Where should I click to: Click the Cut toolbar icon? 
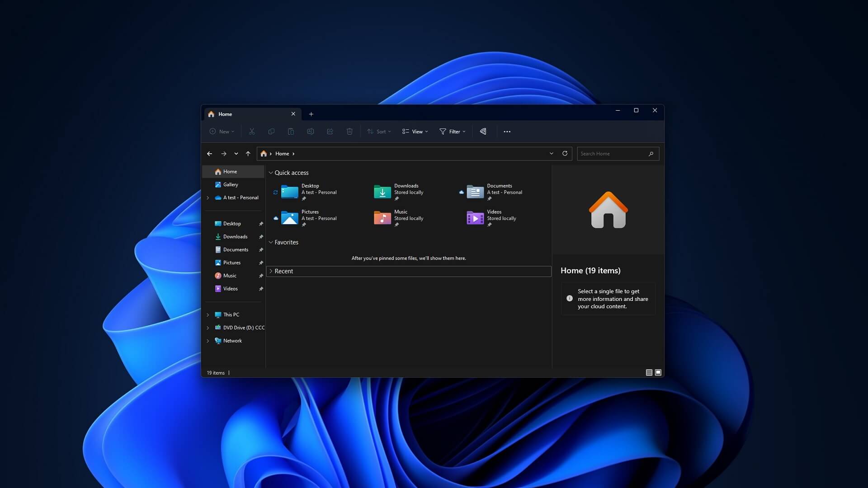pos(251,131)
